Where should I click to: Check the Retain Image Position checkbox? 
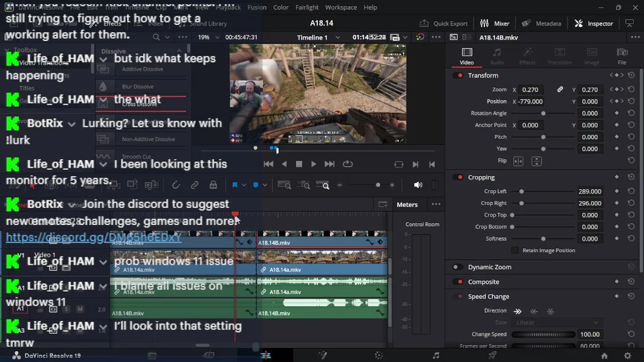(x=515, y=250)
